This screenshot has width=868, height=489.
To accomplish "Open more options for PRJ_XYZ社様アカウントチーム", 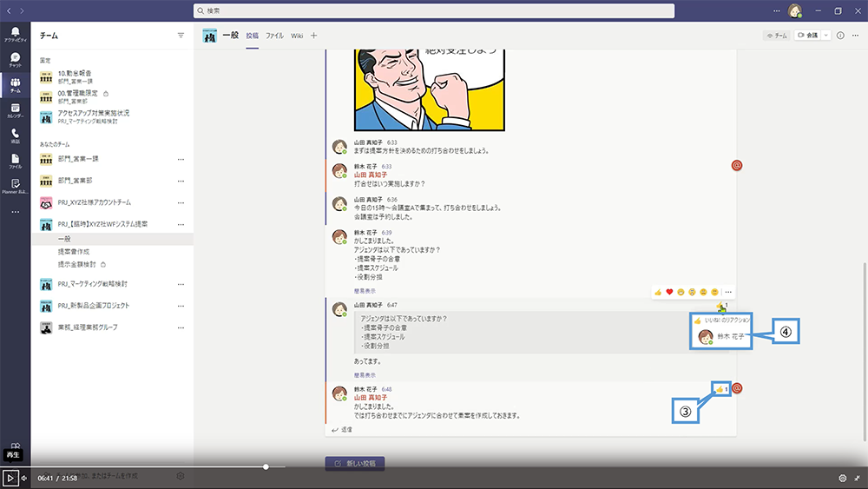I will [x=181, y=202].
